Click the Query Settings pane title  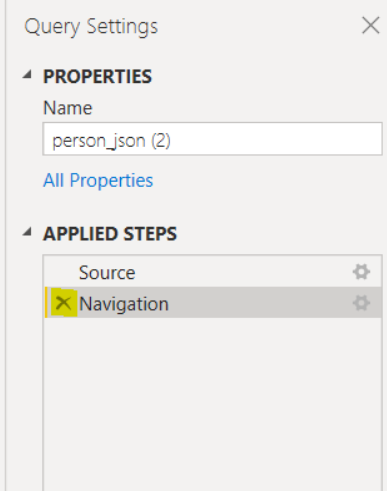tap(91, 27)
